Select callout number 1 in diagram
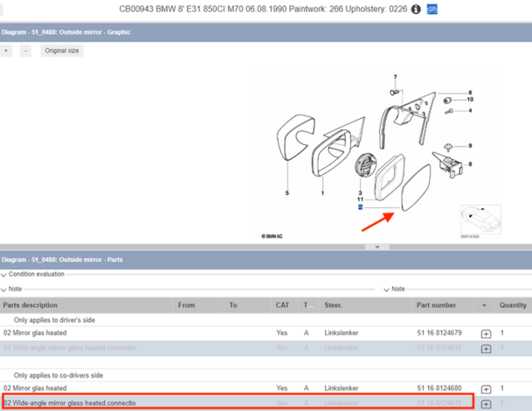This screenshot has width=532, height=411. click(323, 193)
